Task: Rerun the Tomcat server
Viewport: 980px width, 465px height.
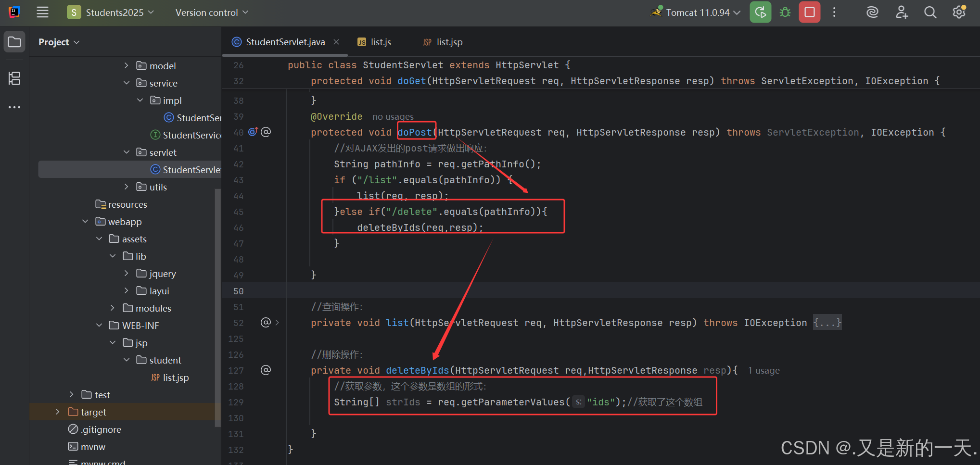Action: [760, 13]
